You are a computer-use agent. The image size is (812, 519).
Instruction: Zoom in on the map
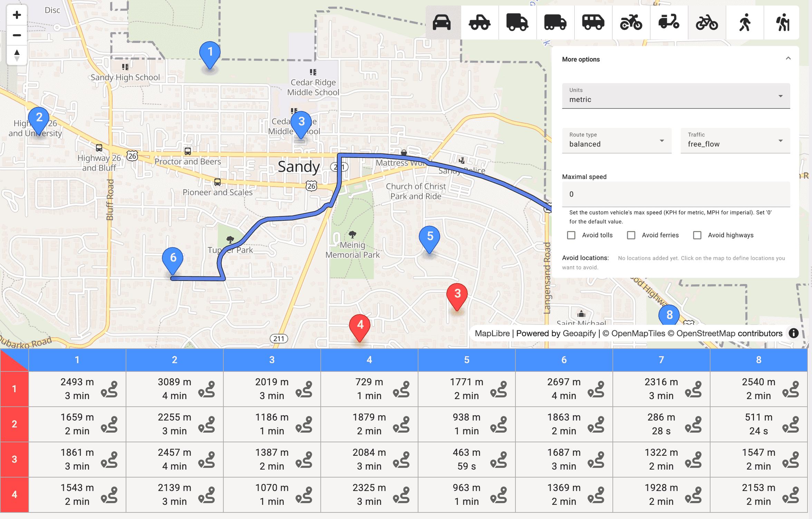coord(17,15)
